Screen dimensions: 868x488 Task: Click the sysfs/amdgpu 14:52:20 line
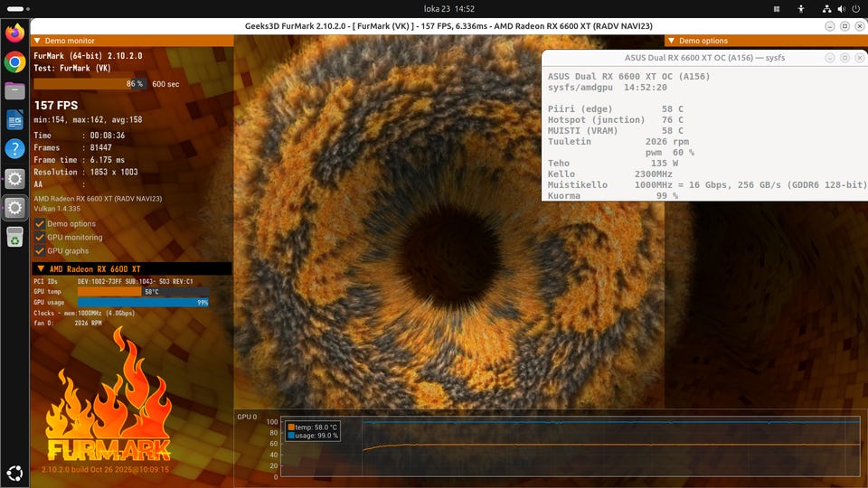608,88
